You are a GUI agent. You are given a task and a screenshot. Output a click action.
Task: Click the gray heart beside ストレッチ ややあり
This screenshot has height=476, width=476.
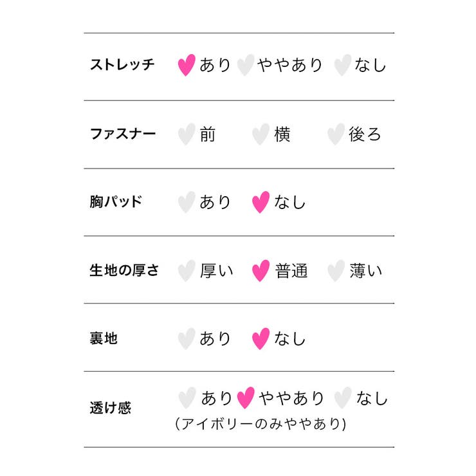[245, 66]
